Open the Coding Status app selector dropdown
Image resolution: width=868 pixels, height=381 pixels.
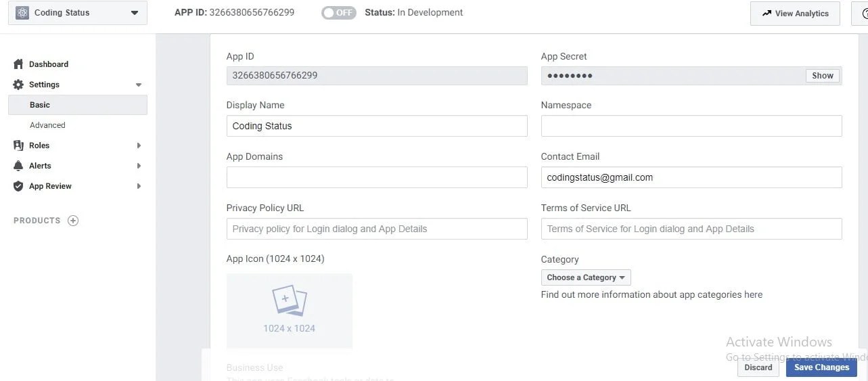78,13
